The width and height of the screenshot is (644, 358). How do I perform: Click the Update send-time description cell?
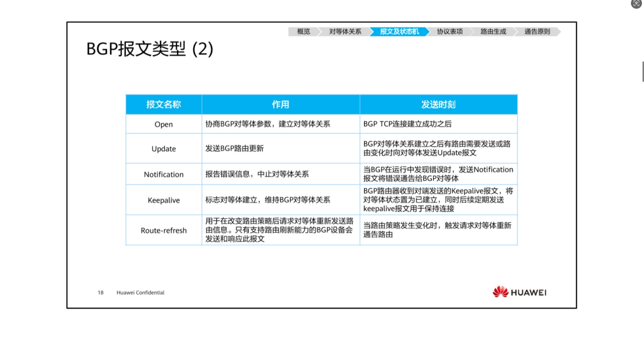coord(438,149)
